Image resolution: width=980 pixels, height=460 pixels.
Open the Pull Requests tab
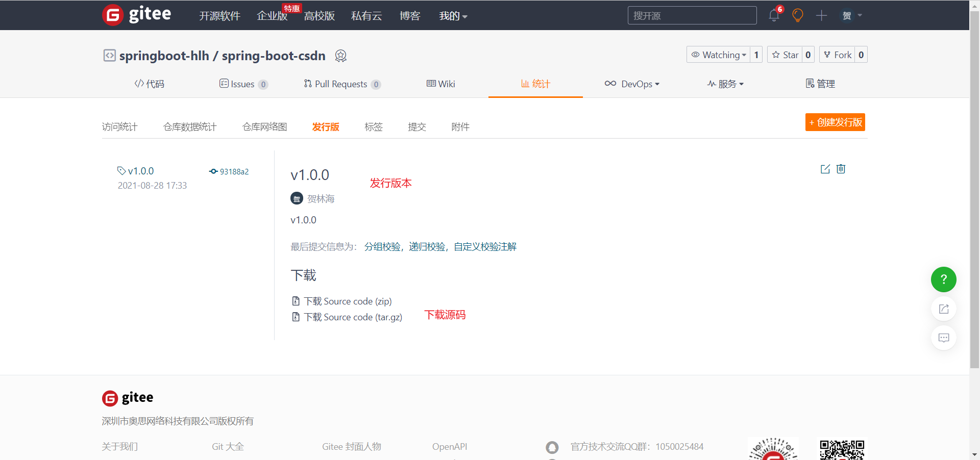point(342,84)
